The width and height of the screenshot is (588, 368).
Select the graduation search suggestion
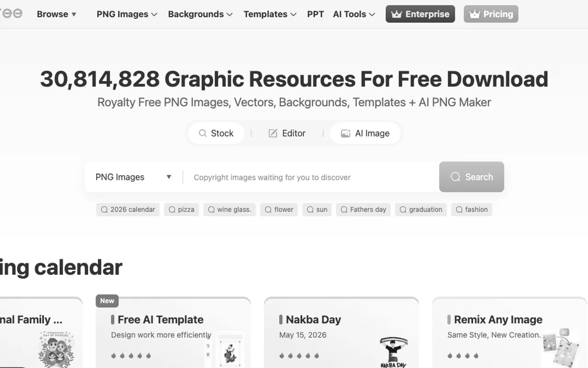pos(421,210)
